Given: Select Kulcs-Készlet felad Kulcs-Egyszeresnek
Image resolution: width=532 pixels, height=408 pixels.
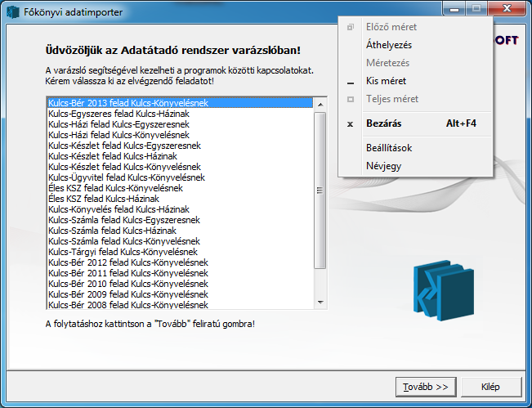Looking at the screenshot, I should coord(180,146).
